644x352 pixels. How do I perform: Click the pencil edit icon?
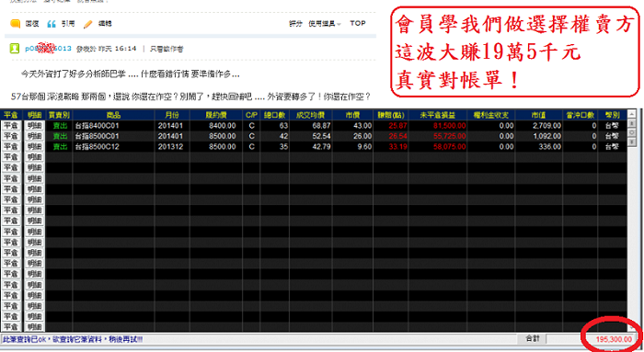tap(88, 24)
